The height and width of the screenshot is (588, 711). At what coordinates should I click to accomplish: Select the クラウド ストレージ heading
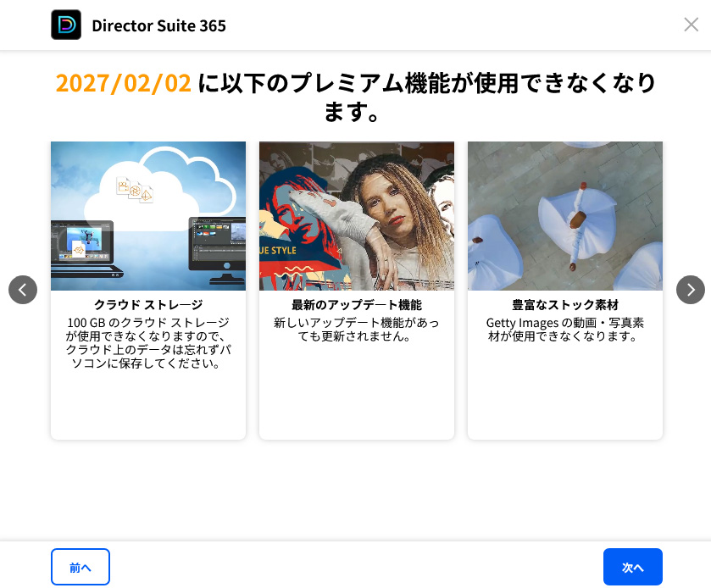pos(148,304)
